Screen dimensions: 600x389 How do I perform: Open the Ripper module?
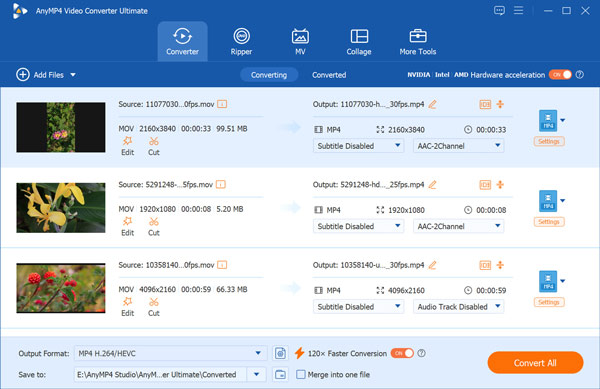click(241, 41)
